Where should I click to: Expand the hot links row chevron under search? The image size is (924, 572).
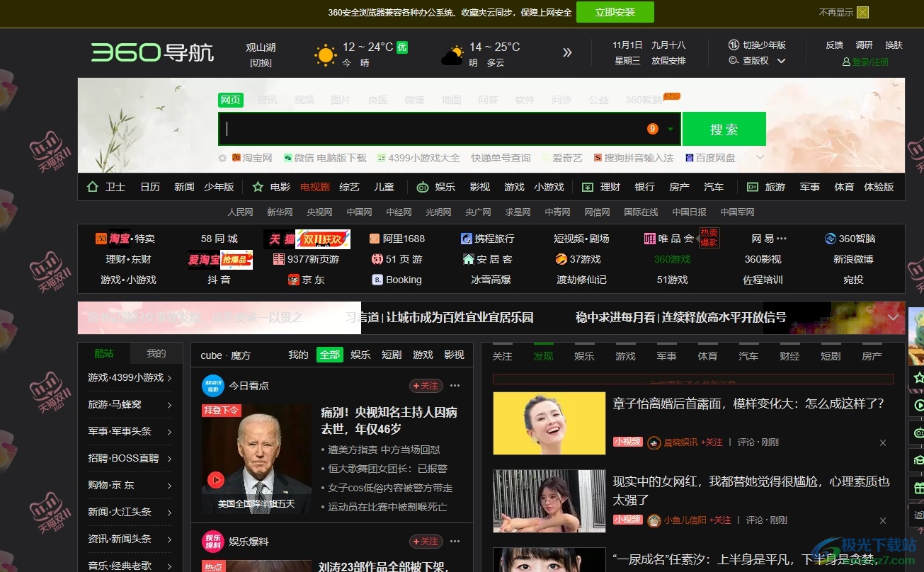[760, 157]
